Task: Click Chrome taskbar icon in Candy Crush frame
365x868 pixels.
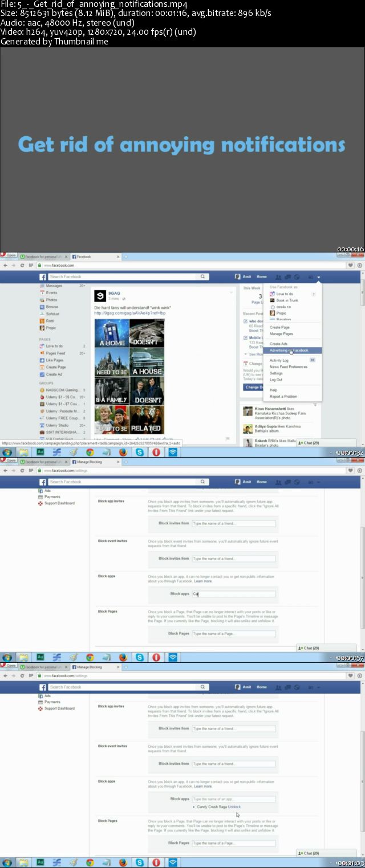Action: (x=90, y=862)
